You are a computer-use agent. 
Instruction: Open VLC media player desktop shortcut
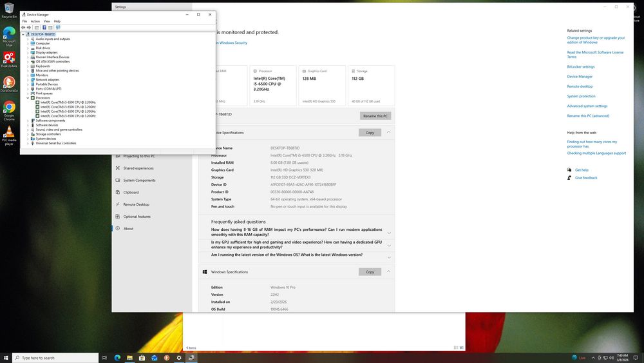9,135
